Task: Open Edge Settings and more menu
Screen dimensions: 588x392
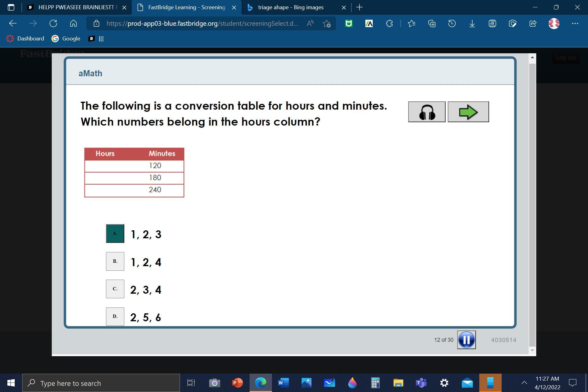Action: pyautogui.click(x=575, y=23)
